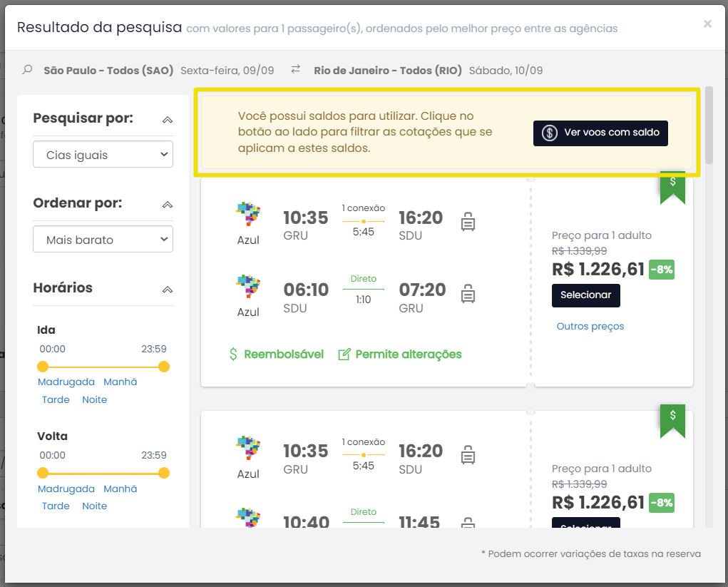Click green dollar ribbon on second flight card
Screen dimensions: 728x587
point(673,422)
